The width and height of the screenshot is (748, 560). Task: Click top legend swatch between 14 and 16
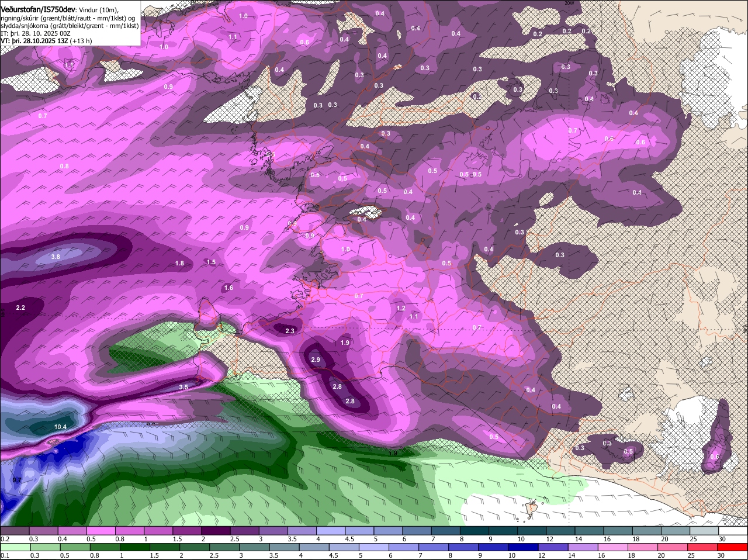point(590,530)
